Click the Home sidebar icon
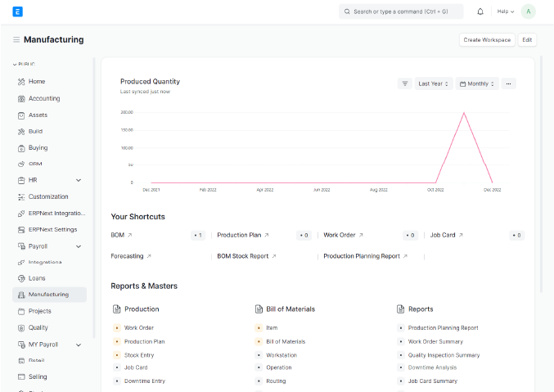Viewport: 554px width, 392px height. click(x=21, y=82)
